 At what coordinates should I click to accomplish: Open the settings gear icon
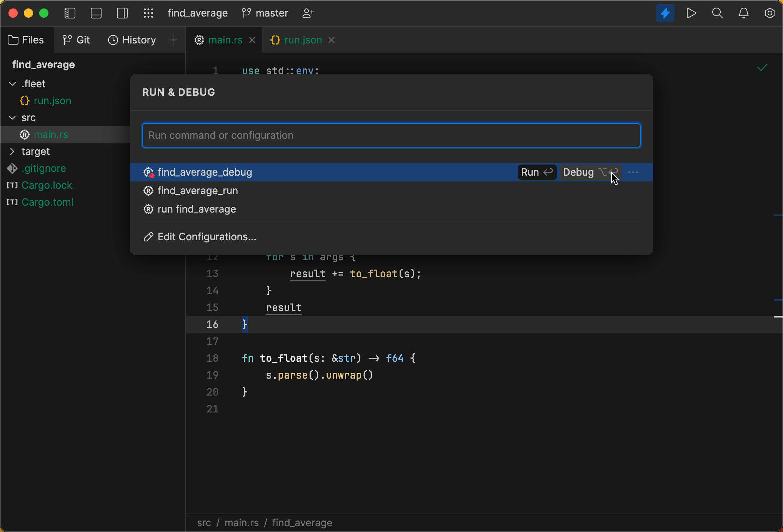(x=770, y=13)
